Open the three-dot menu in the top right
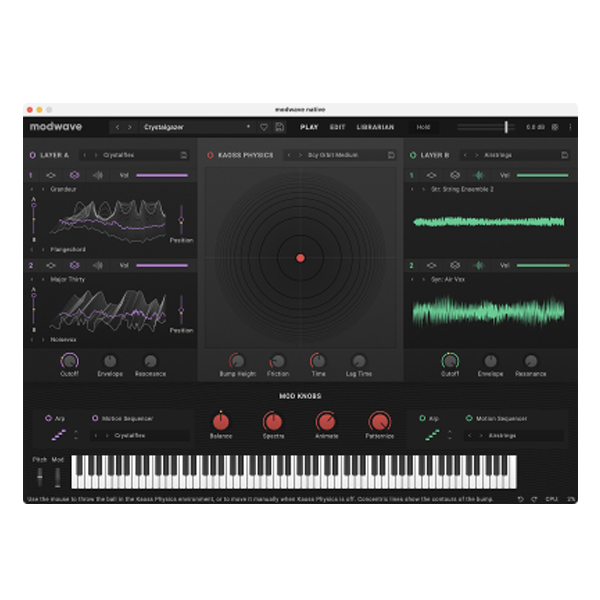 tap(570, 127)
